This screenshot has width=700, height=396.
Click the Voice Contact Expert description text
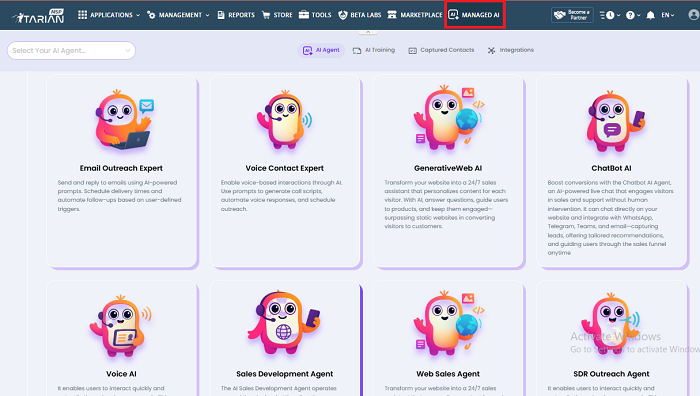click(x=281, y=196)
